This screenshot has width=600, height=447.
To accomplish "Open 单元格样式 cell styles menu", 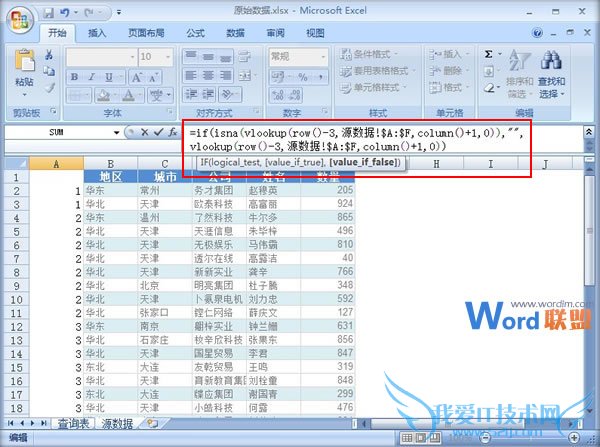I will [373, 88].
